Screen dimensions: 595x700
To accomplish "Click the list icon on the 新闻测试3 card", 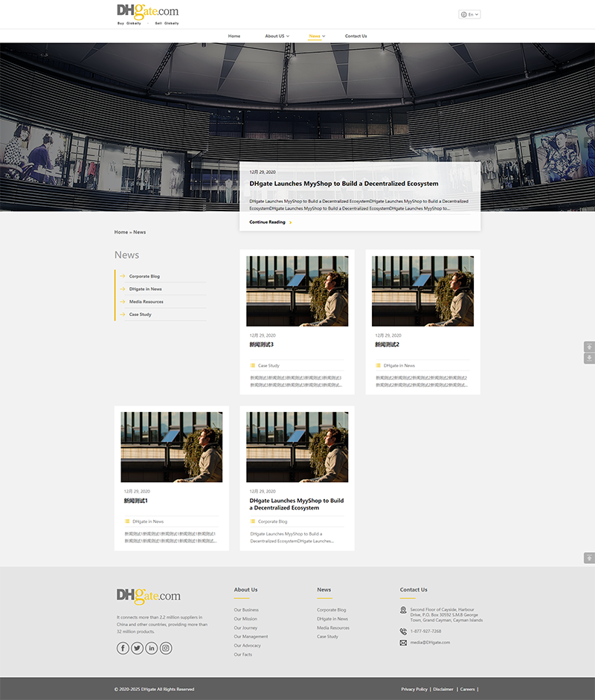I will [253, 366].
